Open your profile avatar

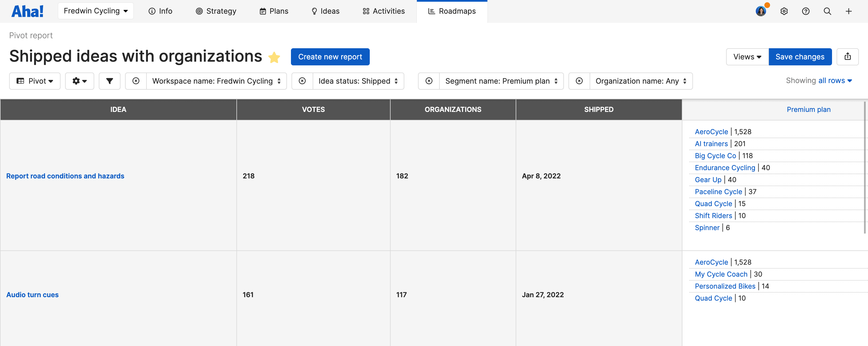pyautogui.click(x=761, y=11)
